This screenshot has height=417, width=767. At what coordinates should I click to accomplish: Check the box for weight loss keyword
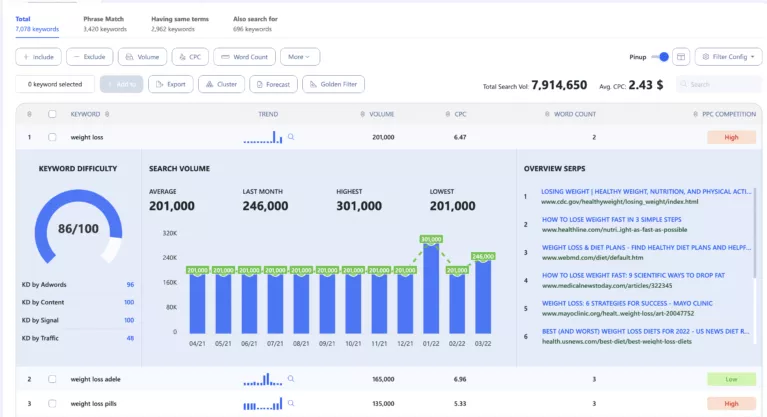coord(52,137)
